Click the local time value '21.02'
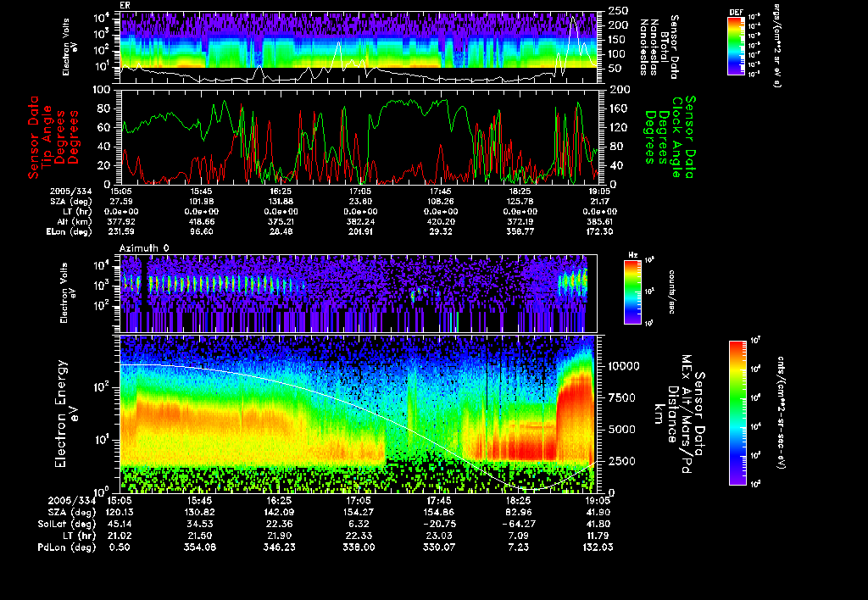The image size is (868, 600). point(120,536)
